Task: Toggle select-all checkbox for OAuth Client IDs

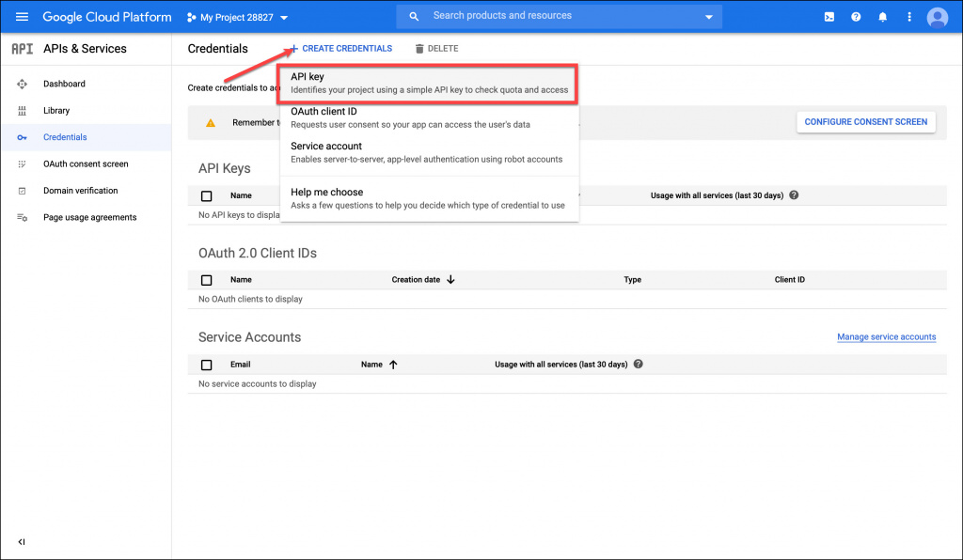Action: (207, 280)
